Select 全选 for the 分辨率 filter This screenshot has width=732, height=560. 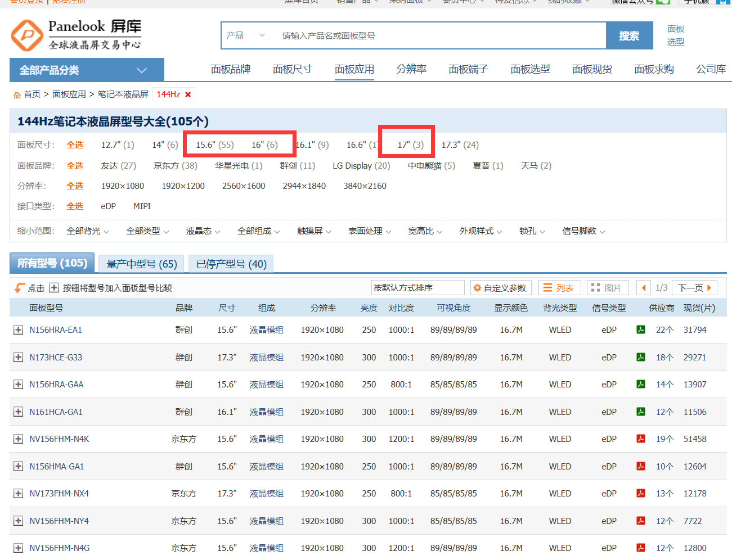click(x=75, y=186)
